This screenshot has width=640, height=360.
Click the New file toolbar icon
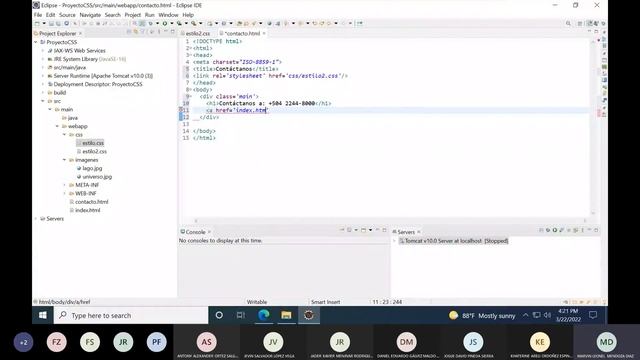[38, 24]
